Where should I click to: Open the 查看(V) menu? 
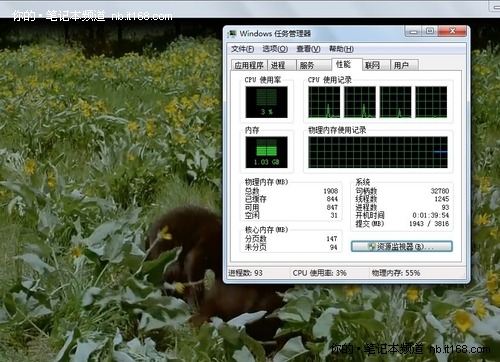(x=308, y=49)
